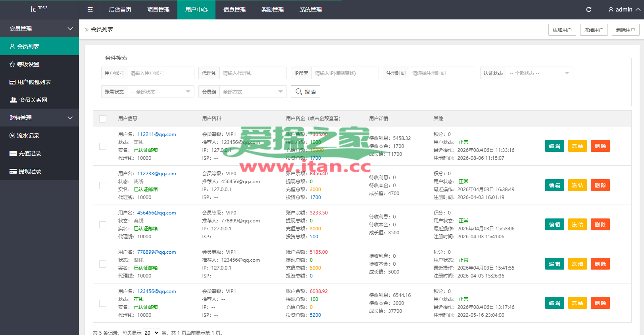Delete user 123456@qq.com with 删除
This screenshot has height=335, width=644.
click(x=600, y=303)
